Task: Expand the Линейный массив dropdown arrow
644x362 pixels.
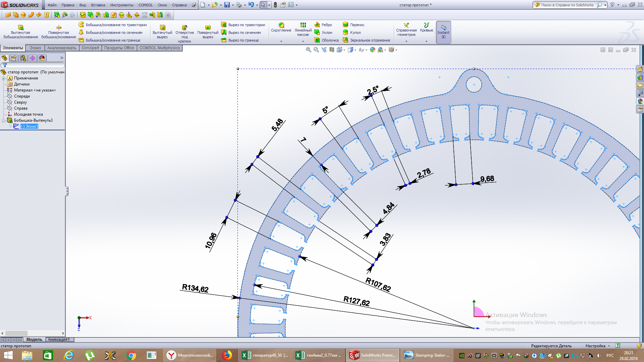Action: [303, 42]
